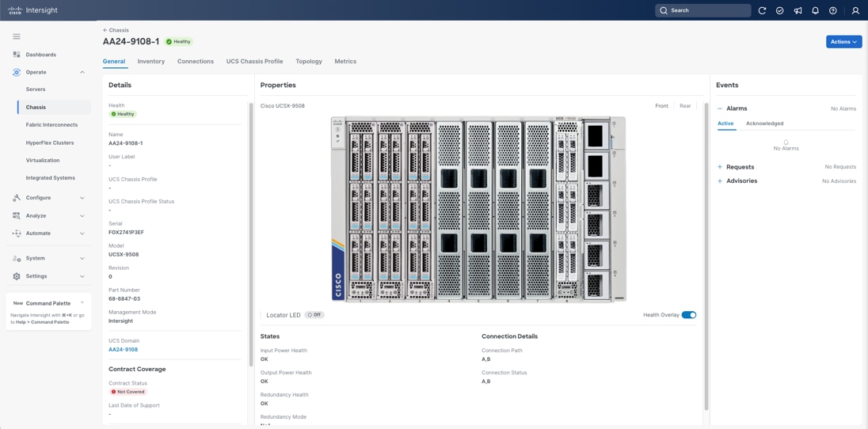Click the Model value UCSX-9508
Viewport: 868px width, 429px height.
[124, 255]
